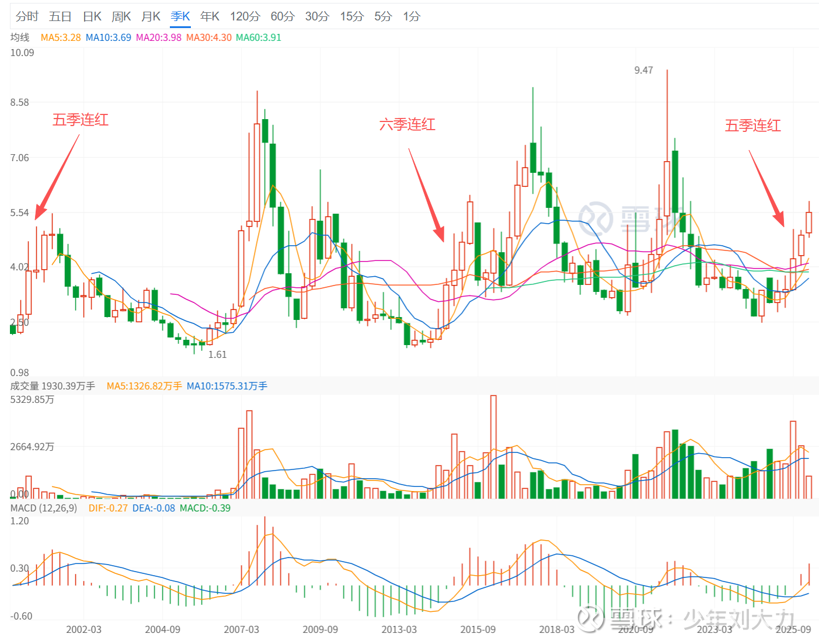Show the 月K monthly candlestick tab
Screen dimensions: 819x644
(151, 16)
